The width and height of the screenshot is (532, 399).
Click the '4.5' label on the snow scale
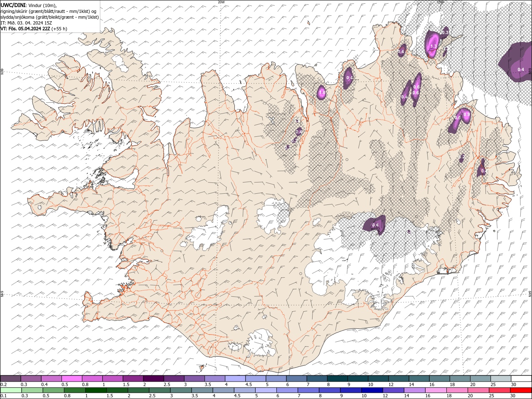[249, 384]
